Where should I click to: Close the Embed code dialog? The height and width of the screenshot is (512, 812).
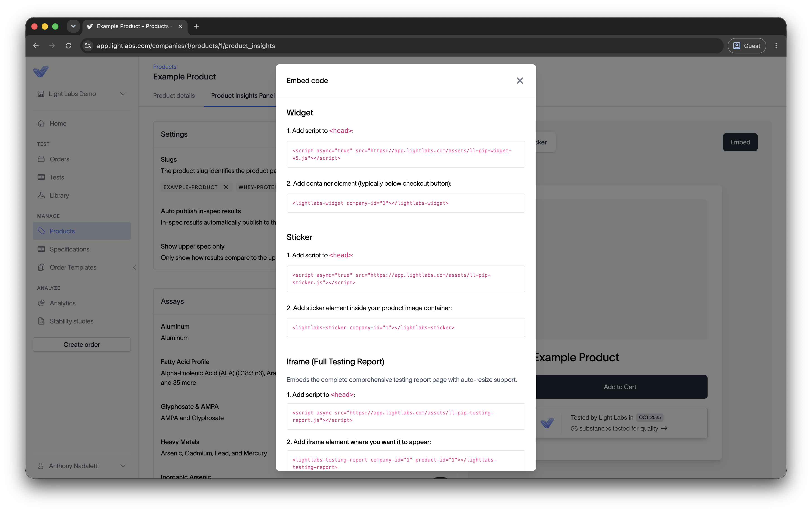[x=520, y=81]
